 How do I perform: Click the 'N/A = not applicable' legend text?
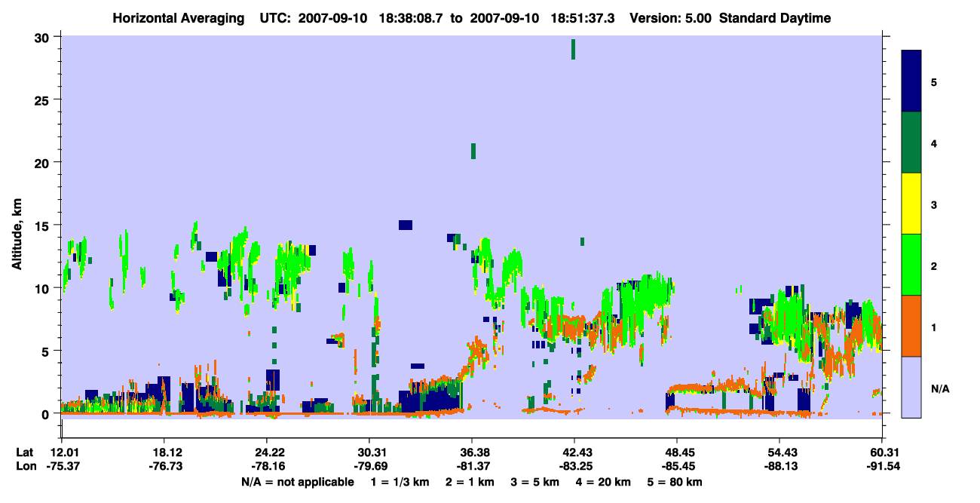(x=298, y=482)
